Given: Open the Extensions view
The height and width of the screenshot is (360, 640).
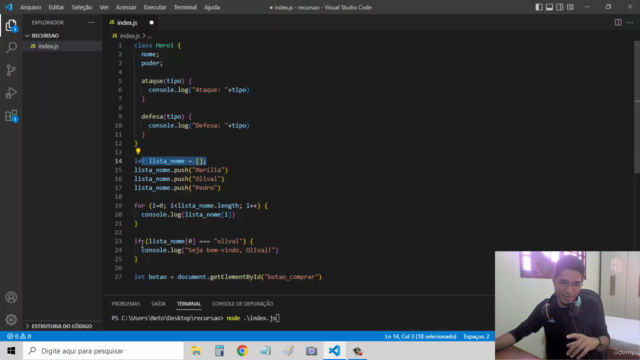Looking at the screenshot, I should (11, 116).
